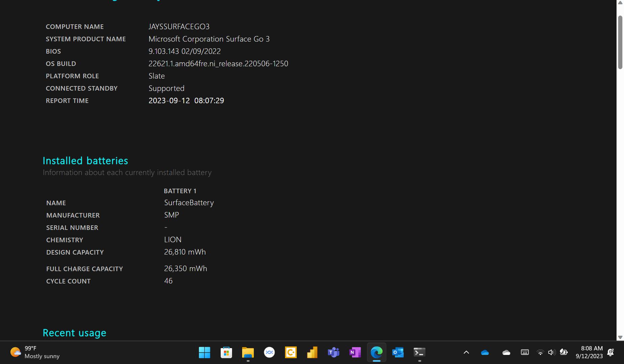Image resolution: width=624 pixels, height=364 pixels.
Task: Open Microsoft Teams from the taskbar
Action: [334, 353]
